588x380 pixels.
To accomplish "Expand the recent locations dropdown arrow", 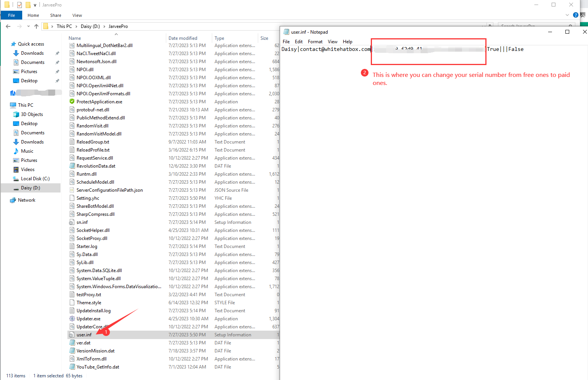I will (28, 26).
